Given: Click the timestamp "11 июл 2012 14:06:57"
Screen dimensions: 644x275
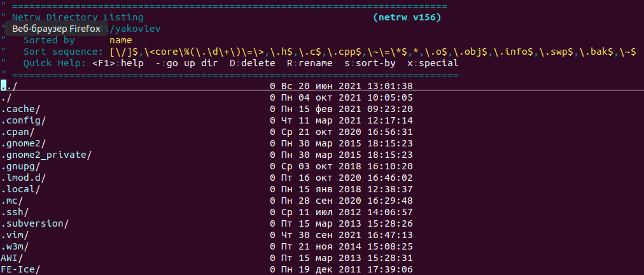Looking at the screenshot, I should (x=355, y=213).
